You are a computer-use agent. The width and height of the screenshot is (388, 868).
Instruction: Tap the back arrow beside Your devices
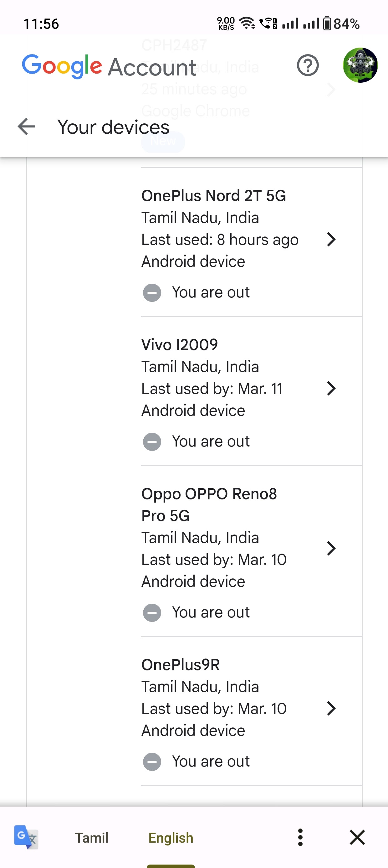pos(26,127)
